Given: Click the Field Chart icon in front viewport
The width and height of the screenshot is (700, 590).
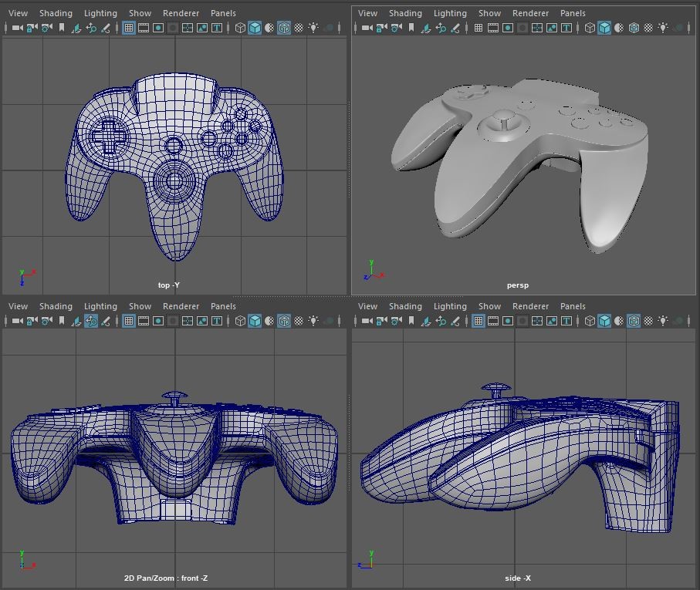Looking at the screenshot, I should [186, 322].
